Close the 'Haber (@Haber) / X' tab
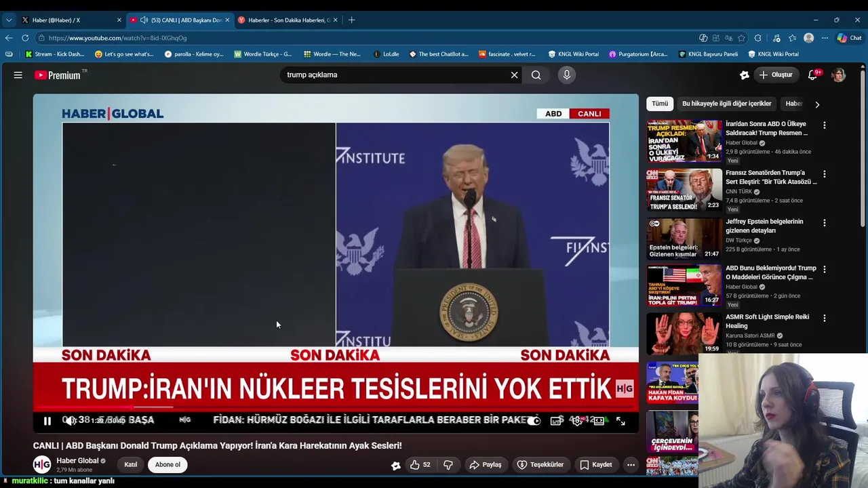The height and width of the screenshot is (488, 868). pos(119,20)
